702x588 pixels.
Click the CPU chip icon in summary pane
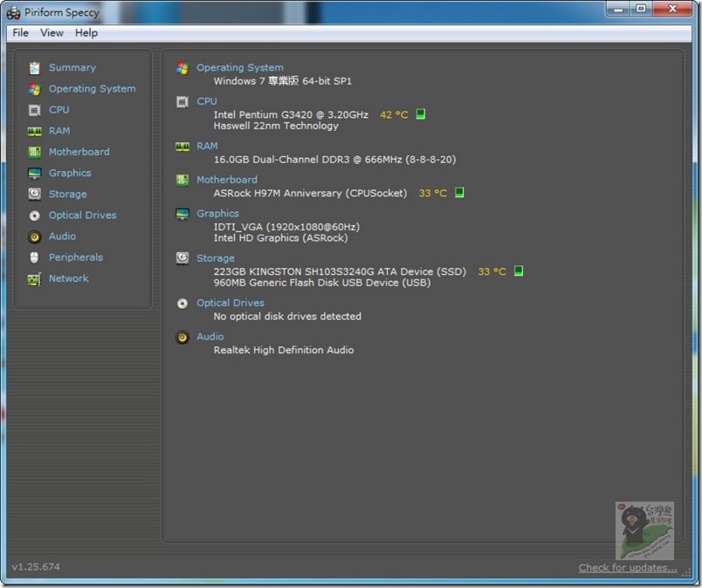click(x=182, y=102)
